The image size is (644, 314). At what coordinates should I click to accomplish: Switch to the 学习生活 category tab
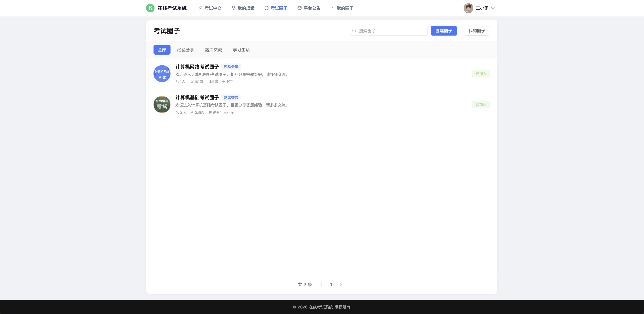[241, 50]
